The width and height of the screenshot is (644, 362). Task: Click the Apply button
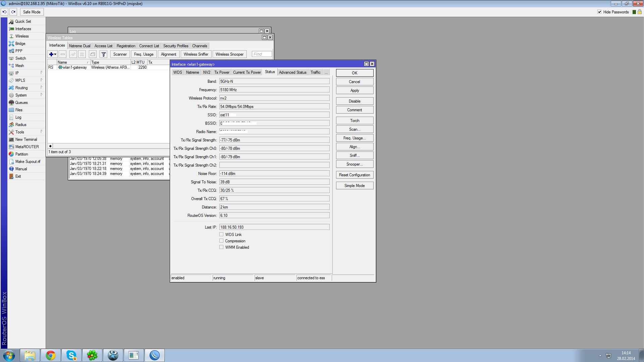tap(355, 90)
